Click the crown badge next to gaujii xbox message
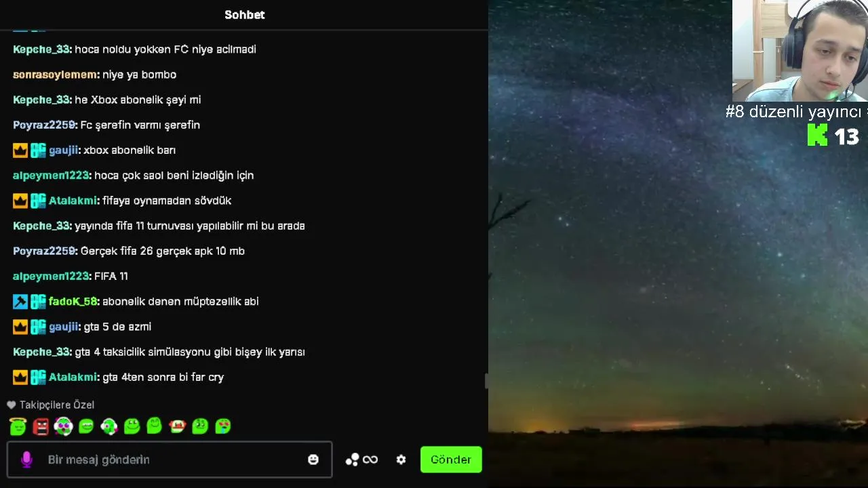 coord(20,150)
